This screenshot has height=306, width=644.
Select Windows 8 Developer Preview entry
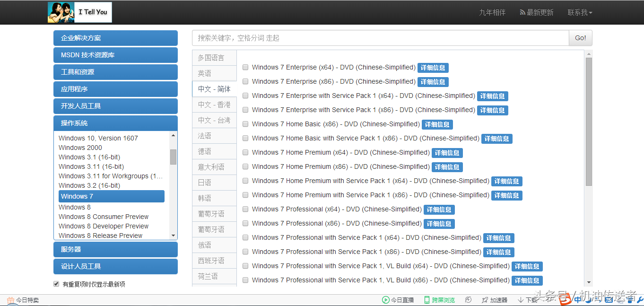104,226
